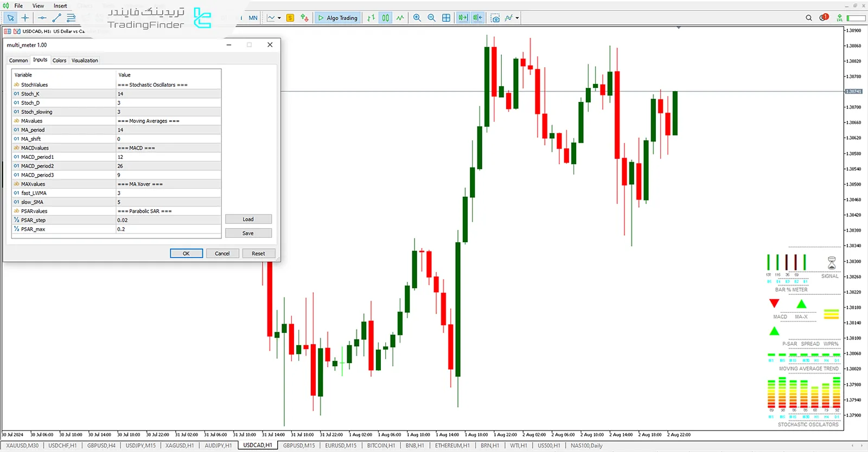Select the MN monthly timeframe
868x452 pixels.
coord(253,18)
